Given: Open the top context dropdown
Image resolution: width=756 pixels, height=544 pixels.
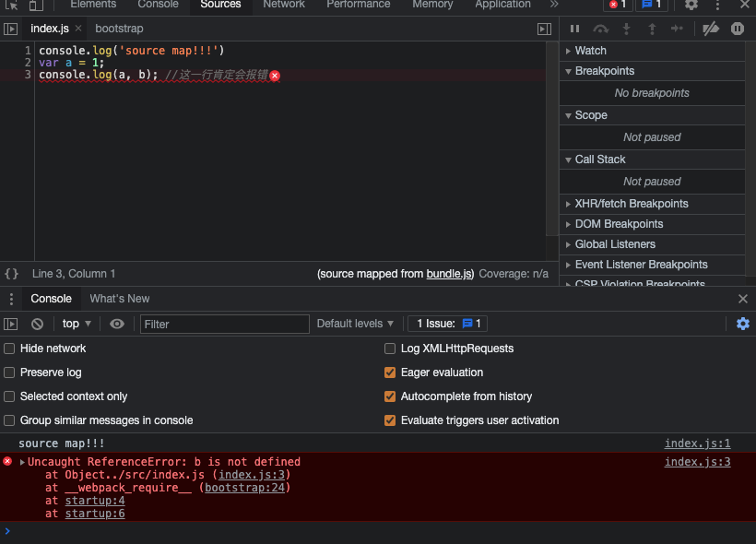Looking at the screenshot, I should click(x=77, y=324).
